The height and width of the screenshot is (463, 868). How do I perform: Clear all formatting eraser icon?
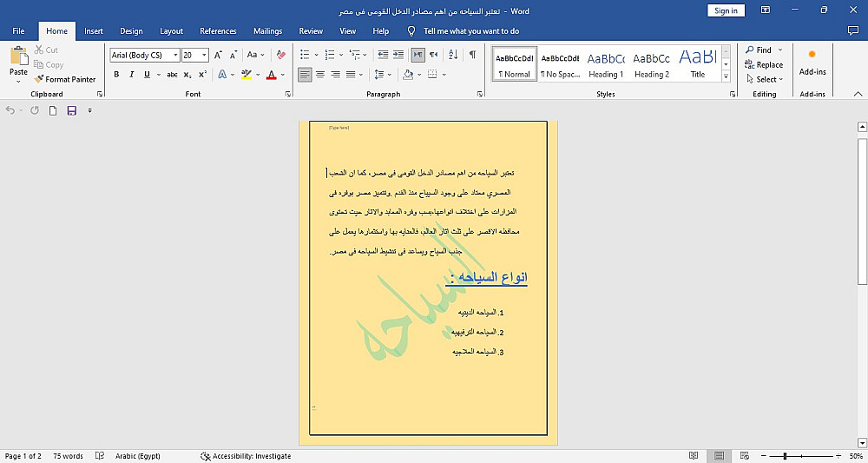[x=280, y=55]
